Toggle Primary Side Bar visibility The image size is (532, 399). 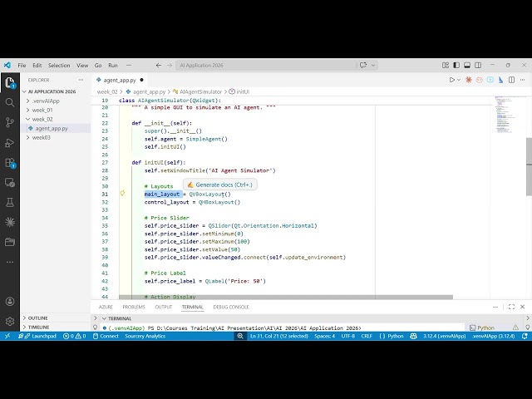point(456,65)
